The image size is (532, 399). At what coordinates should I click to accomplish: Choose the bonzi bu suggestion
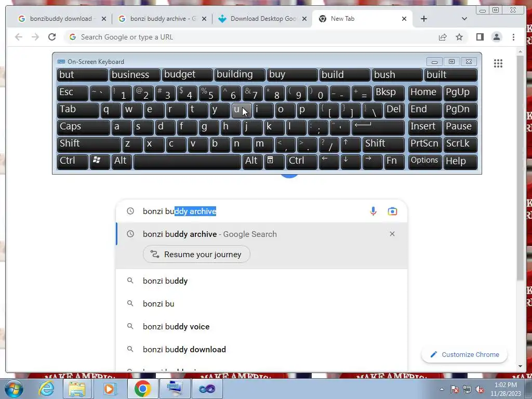pyautogui.click(x=261, y=303)
